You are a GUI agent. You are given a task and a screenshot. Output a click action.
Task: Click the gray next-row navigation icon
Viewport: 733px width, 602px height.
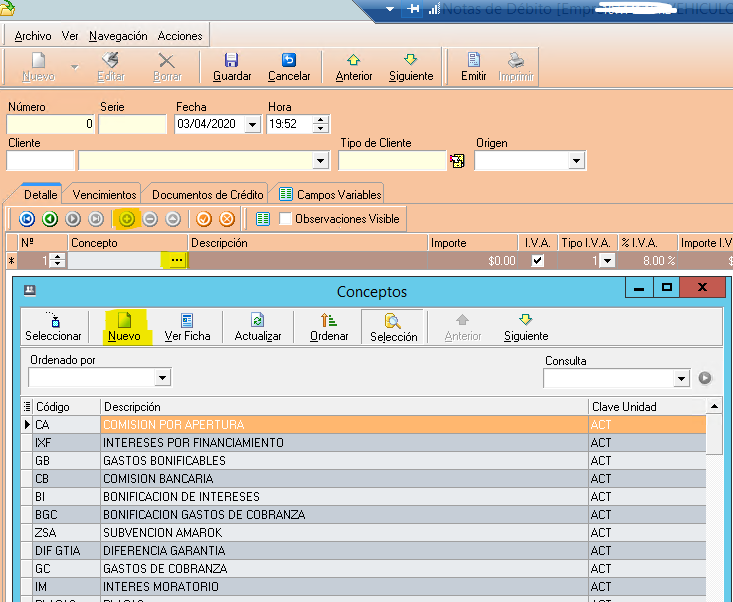[73, 219]
